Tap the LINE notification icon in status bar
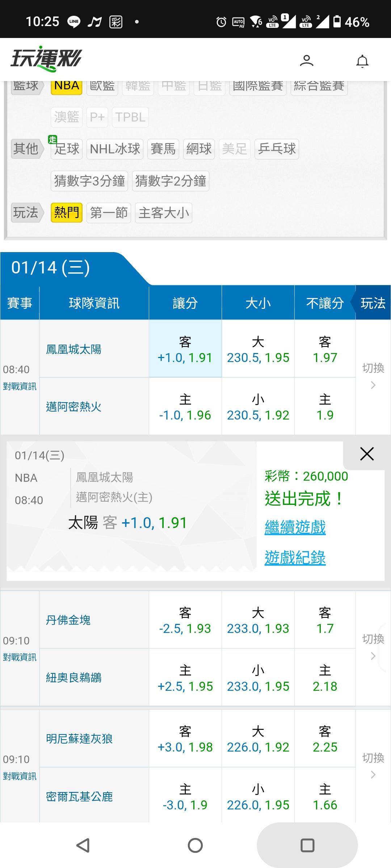The height and width of the screenshot is (868, 391). [x=74, y=22]
